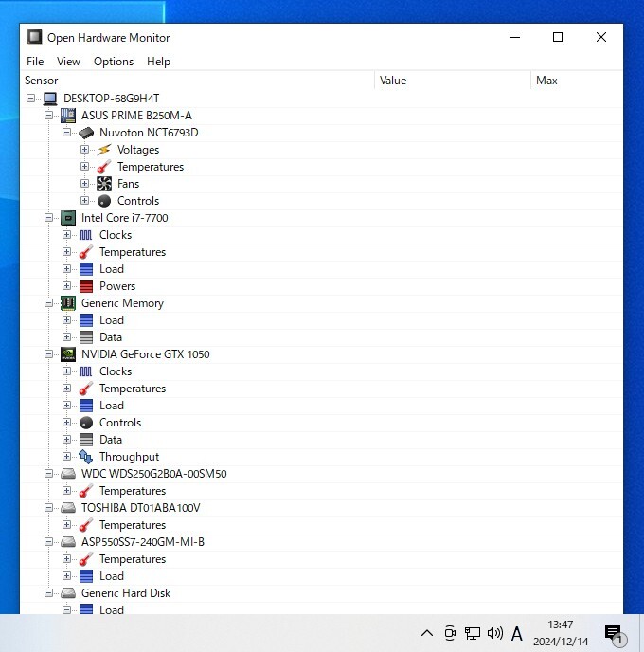Select the Data row under NVIDIA GeForce
The width and height of the screenshot is (644, 652).
(322, 440)
